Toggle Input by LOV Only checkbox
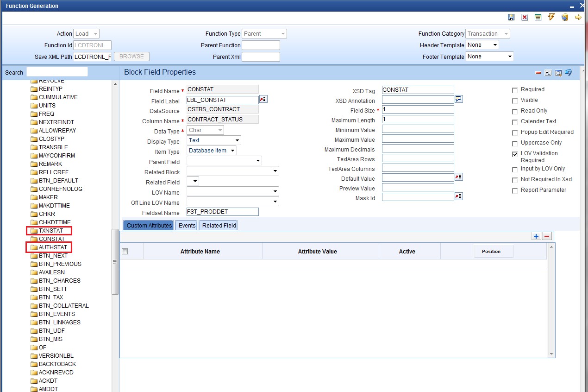This screenshot has width=588, height=392. (515, 169)
